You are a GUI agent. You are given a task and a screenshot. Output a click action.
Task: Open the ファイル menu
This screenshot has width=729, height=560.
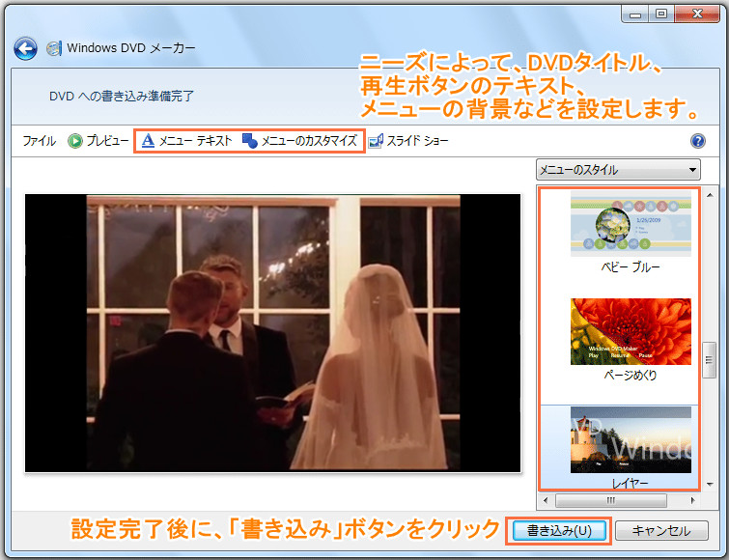[39, 141]
